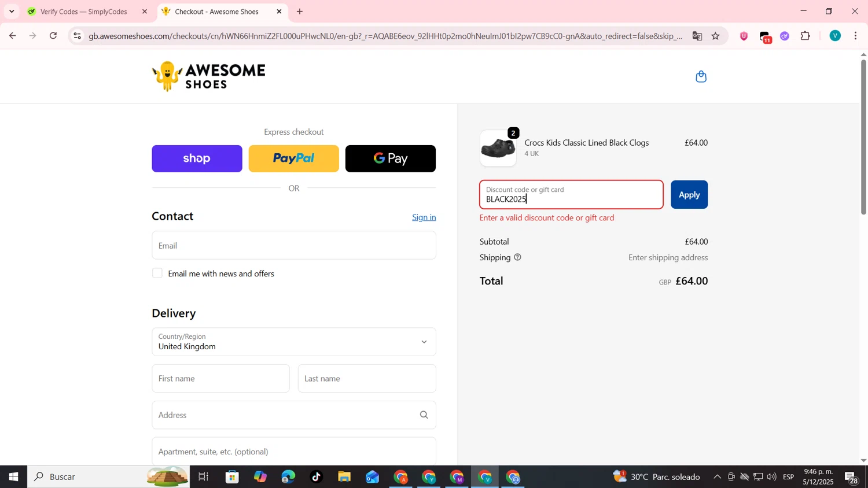This screenshot has width=868, height=488.
Task: Open the tab search dropdown arrow
Action: click(x=12, y=12)
